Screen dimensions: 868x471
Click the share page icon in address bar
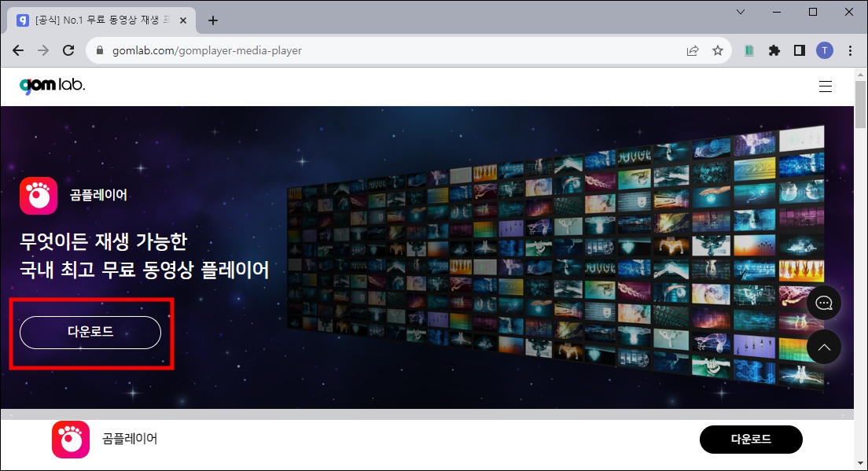(693, 50)
